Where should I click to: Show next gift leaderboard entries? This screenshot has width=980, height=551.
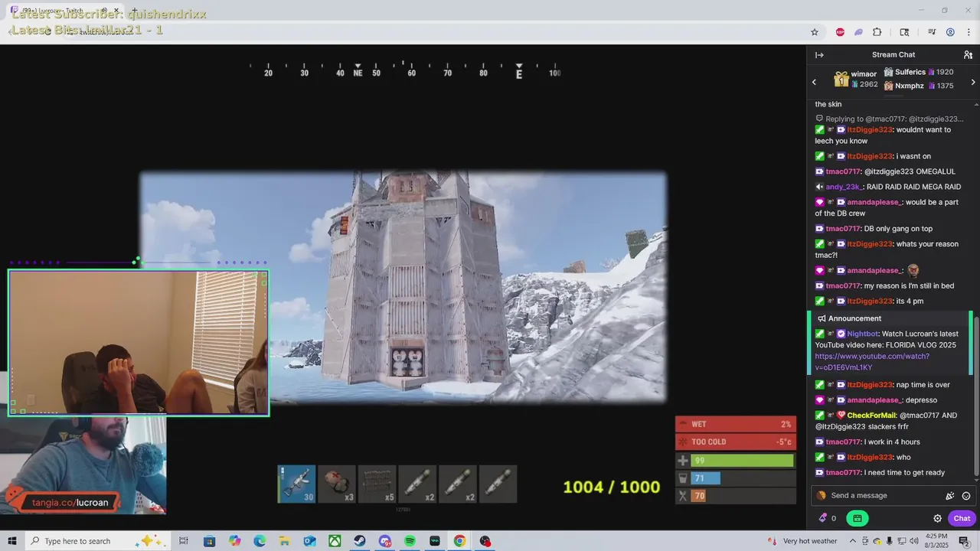pyautogui.click(x=973, y=82)
